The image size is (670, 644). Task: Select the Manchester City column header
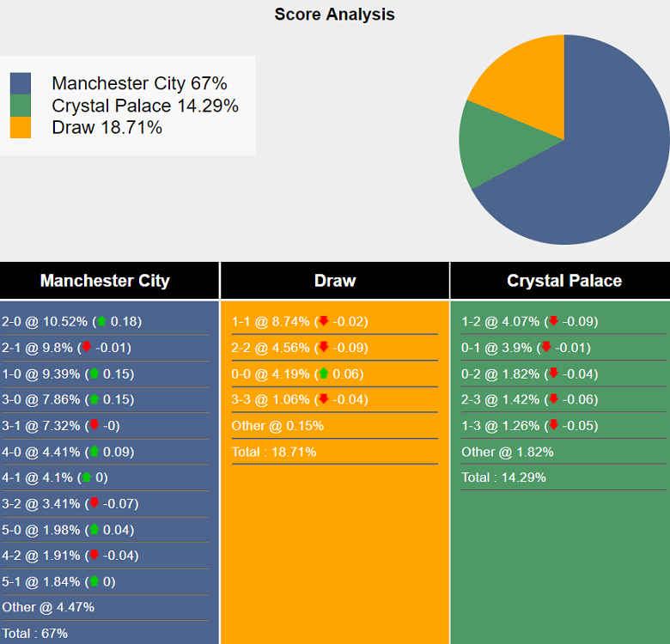(105, 281)
